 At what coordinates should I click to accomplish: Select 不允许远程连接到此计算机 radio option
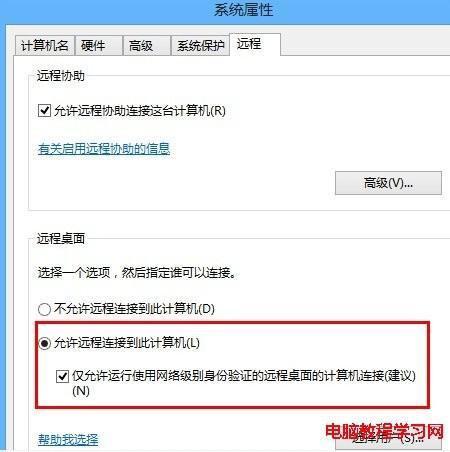44,309
